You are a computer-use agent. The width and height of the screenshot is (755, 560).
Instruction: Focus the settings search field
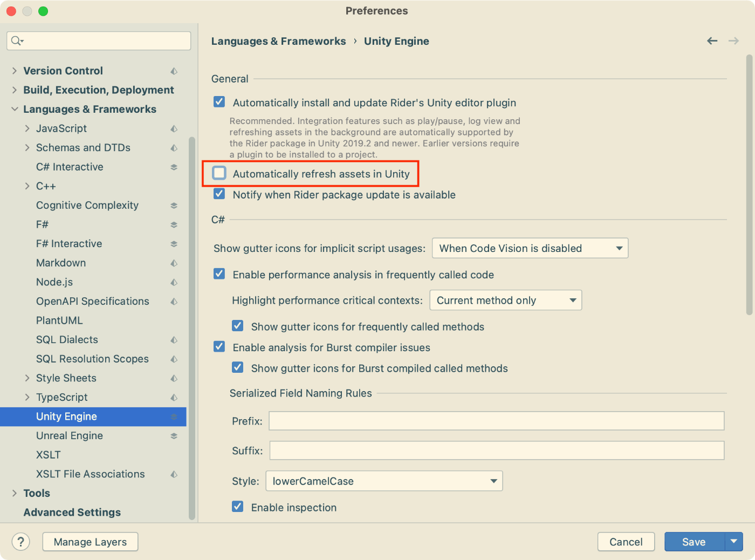coord(99,41)
